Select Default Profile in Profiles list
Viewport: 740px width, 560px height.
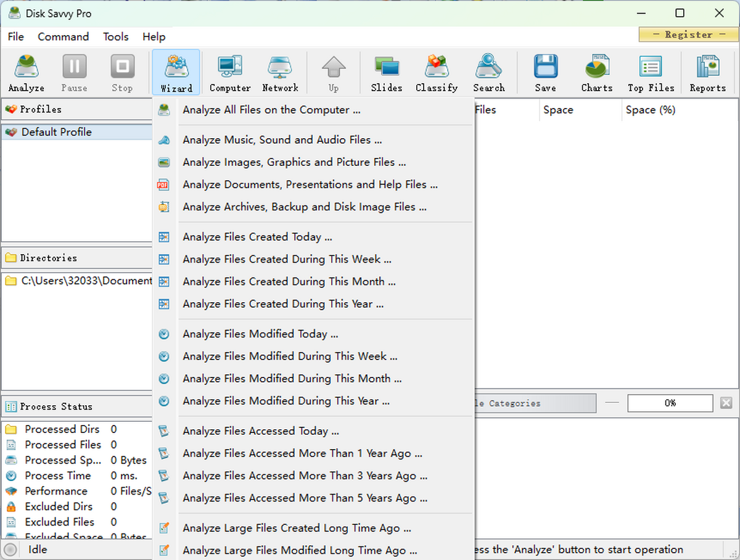point(57,132)
